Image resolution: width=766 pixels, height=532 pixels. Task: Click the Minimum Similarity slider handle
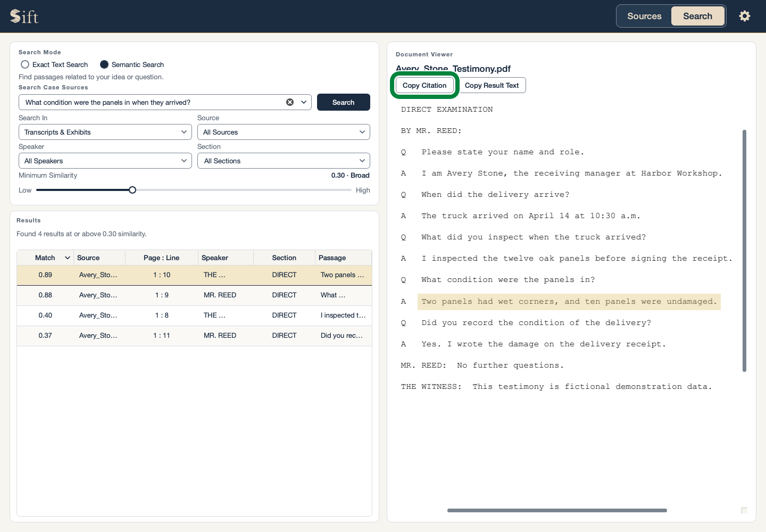(132, 190)
